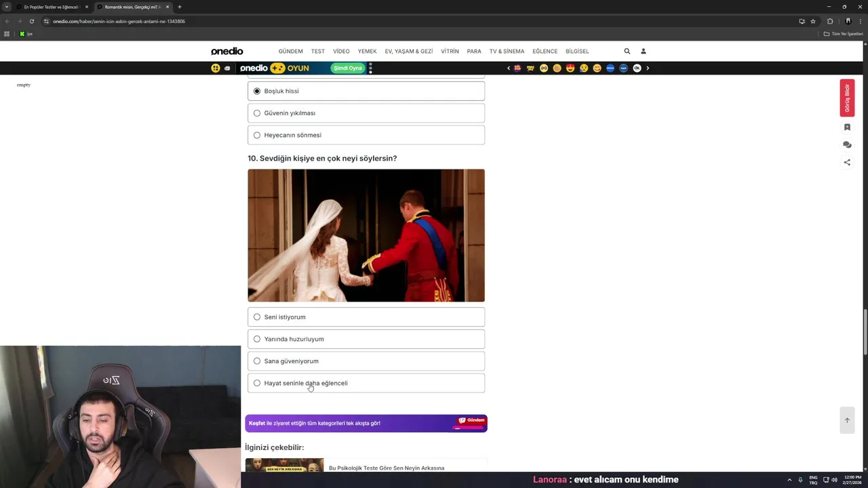Select the 'Boşluk hissi' radio option
The height and width of the screenshot is (488, 868).
point(366,91)
